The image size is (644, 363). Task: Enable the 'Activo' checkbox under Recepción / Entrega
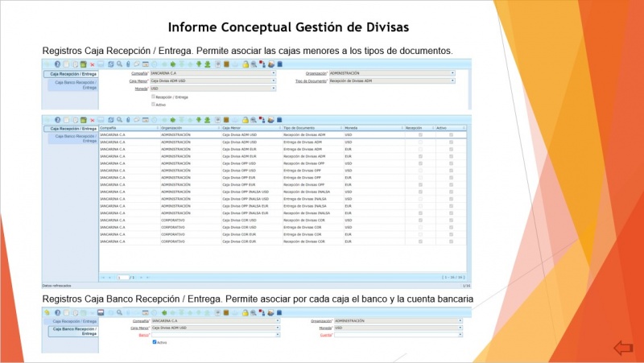[154, 104]
